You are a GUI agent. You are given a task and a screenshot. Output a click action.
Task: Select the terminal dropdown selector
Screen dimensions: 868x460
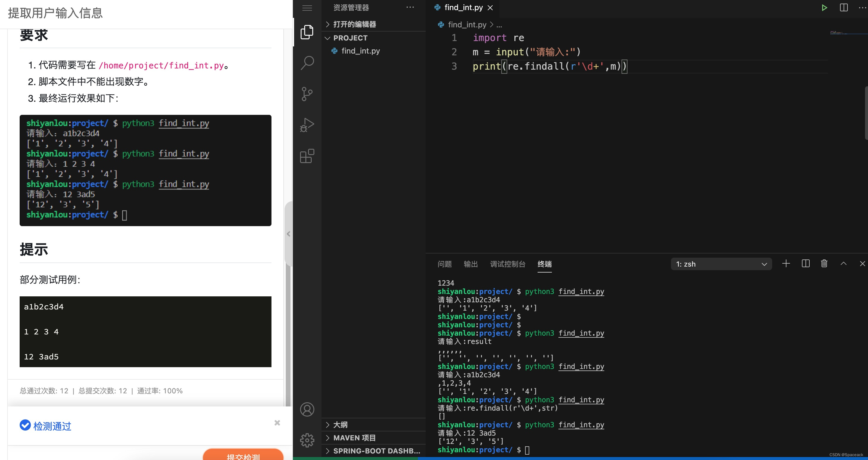pos(720,264)
